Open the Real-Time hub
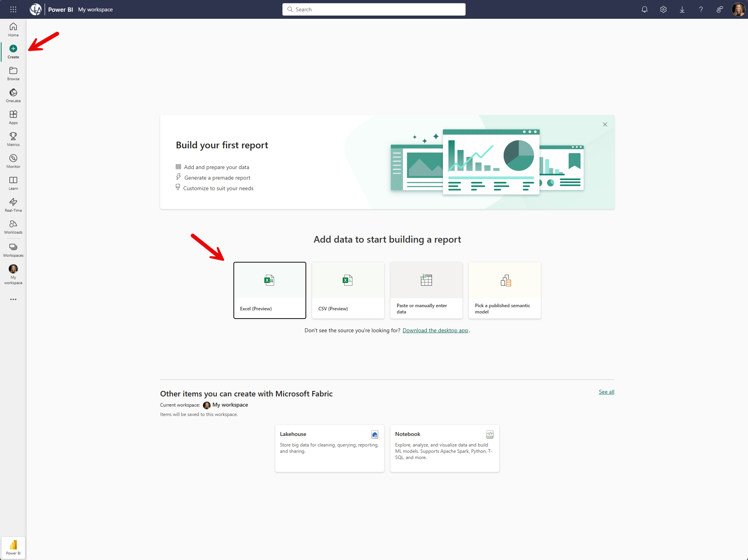748x560 pixels. [x=13, y=204]
